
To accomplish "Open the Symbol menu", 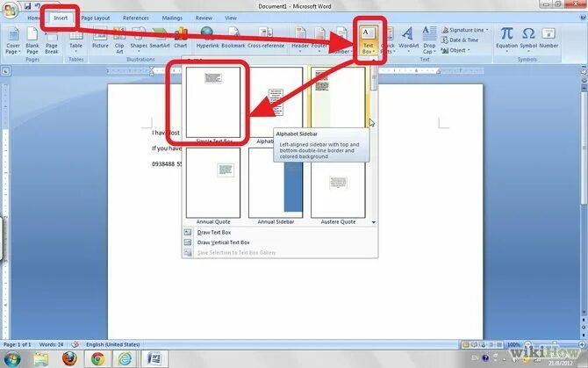I will point(528,40).
